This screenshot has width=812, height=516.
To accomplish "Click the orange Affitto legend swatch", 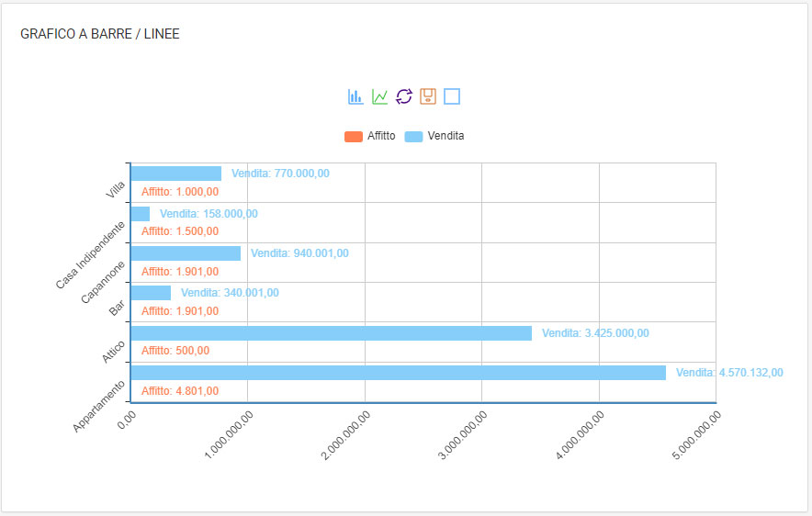I will (x=354, y=136).
